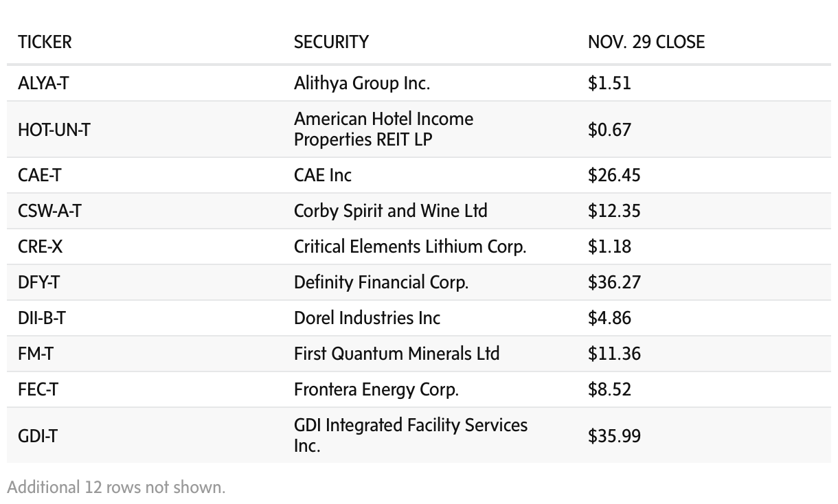Click the DFY-T ticker
Viewport: 838px width, 504px height.
coord(38,282)
